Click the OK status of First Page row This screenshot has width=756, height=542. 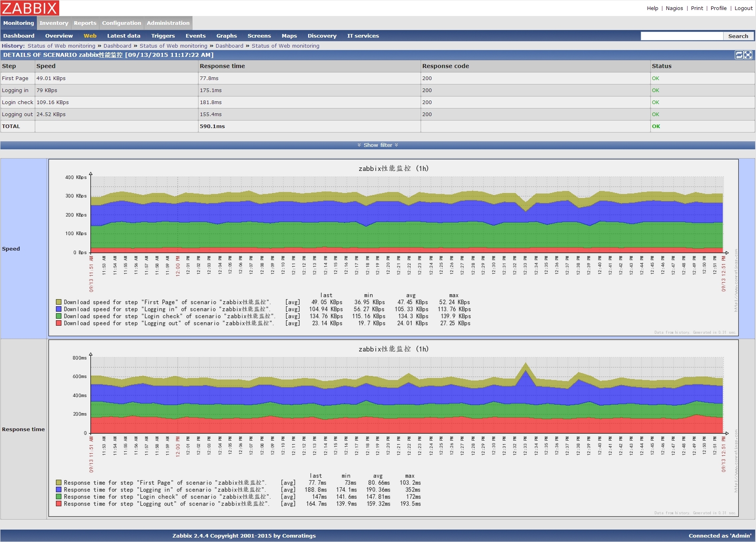656,78
